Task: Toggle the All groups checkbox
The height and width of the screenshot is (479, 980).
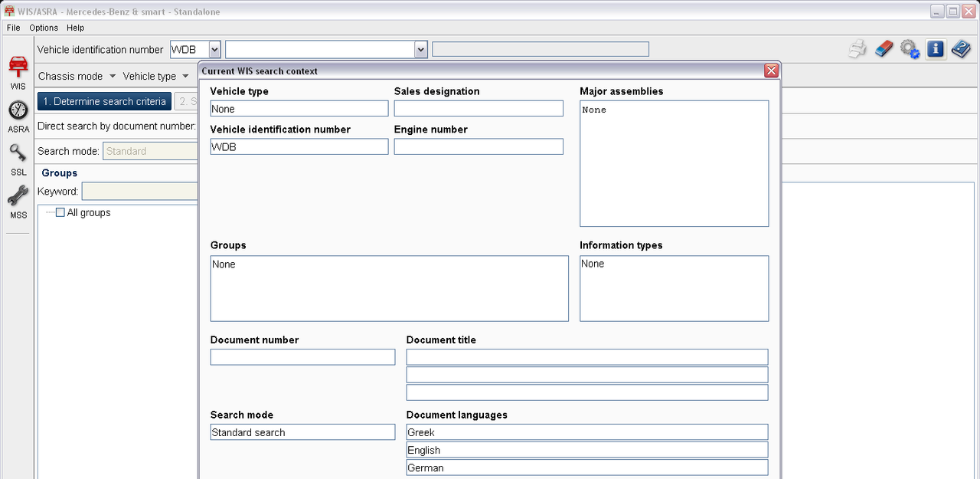Action: [x=60, y=213]
